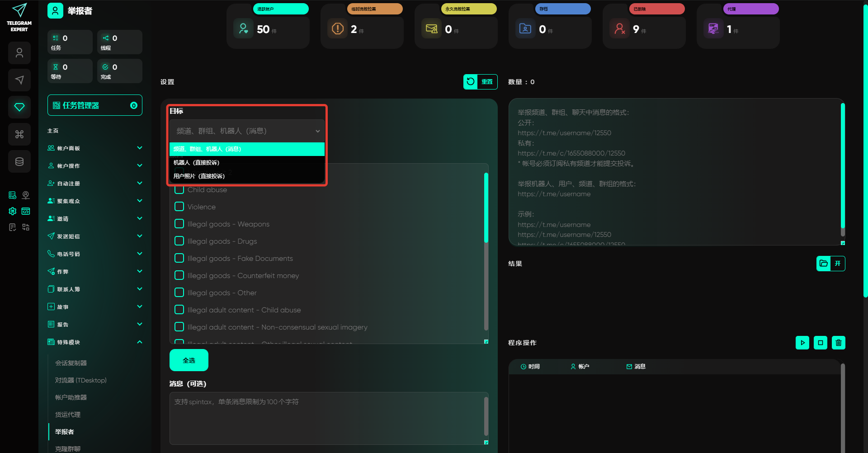Tick Illegal goods - Fake Documents checkbox
868x453 pixels.
pos(179,258)
